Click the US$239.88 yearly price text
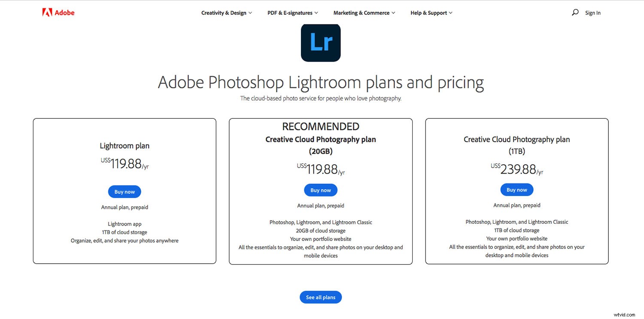The width and height of the screenshot is (644, 319). point(517,169)
